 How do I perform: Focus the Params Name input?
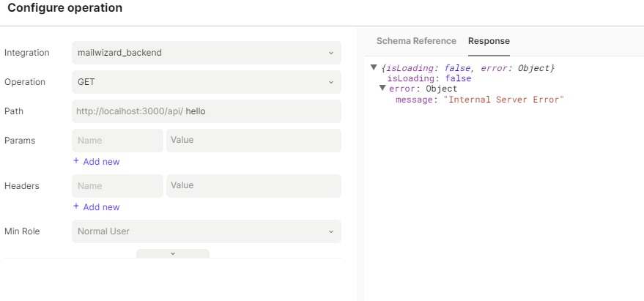point(117,140)
